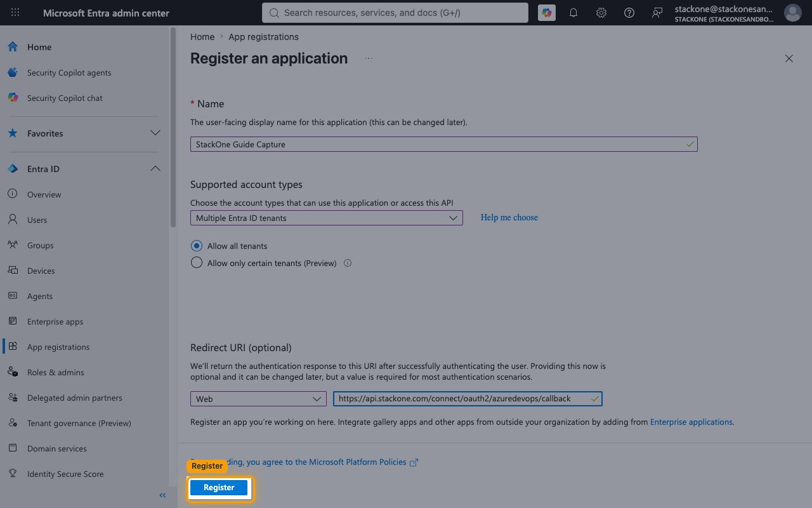Click the Tenant governance icon
This screenshot has height=508, width=812.
coord(13,423)
